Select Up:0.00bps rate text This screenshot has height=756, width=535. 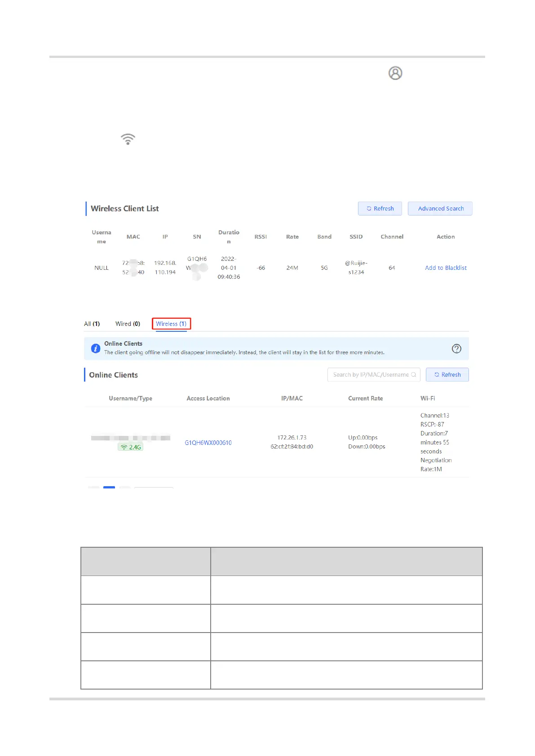pyautogui.click(x=363, y=437)
